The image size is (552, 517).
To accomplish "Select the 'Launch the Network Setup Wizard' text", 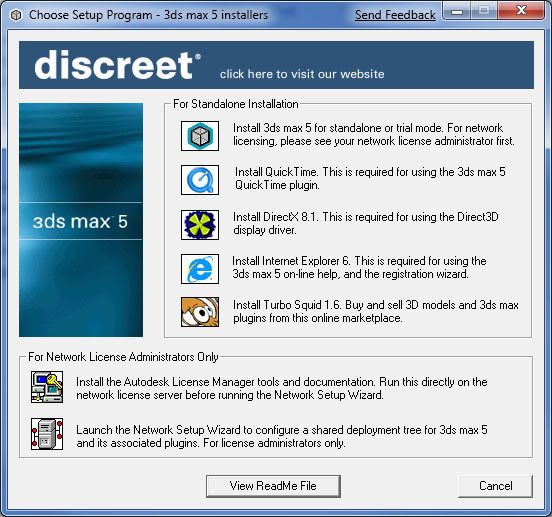I will [282, 436].
